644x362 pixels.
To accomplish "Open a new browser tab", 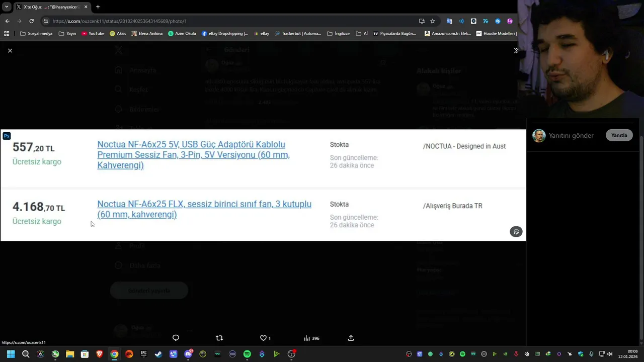I will pos(98,7).
